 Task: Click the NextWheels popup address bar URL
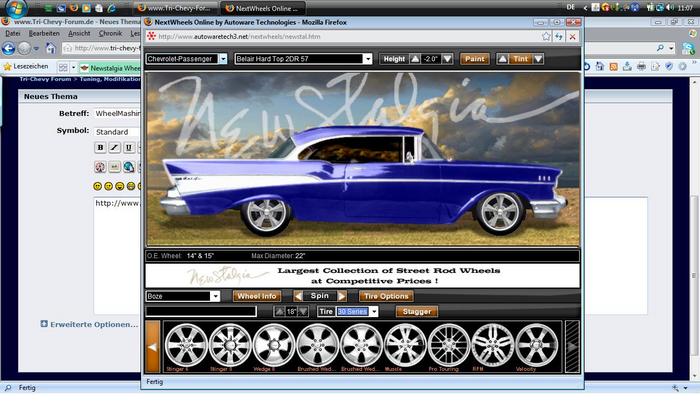pyautogui.click(x=239, y=37)
